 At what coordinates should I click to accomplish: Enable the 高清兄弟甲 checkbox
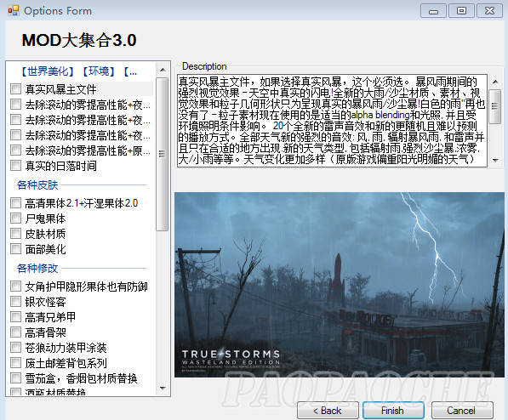[15, 317]
